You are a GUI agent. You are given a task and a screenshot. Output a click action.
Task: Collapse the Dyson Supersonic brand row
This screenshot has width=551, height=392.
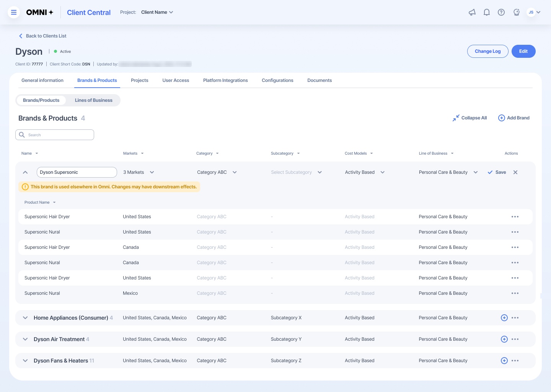coord(25,172)
